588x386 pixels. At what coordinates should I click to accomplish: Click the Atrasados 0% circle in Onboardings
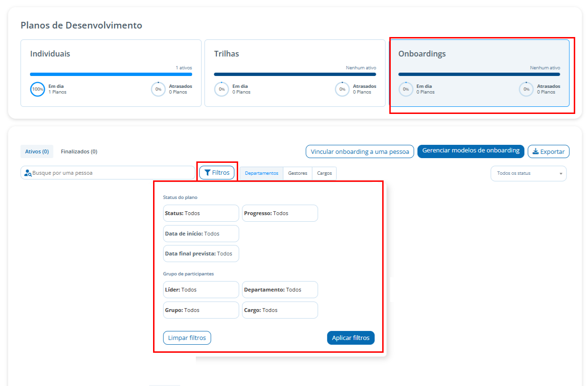click(x=526, y=89)
